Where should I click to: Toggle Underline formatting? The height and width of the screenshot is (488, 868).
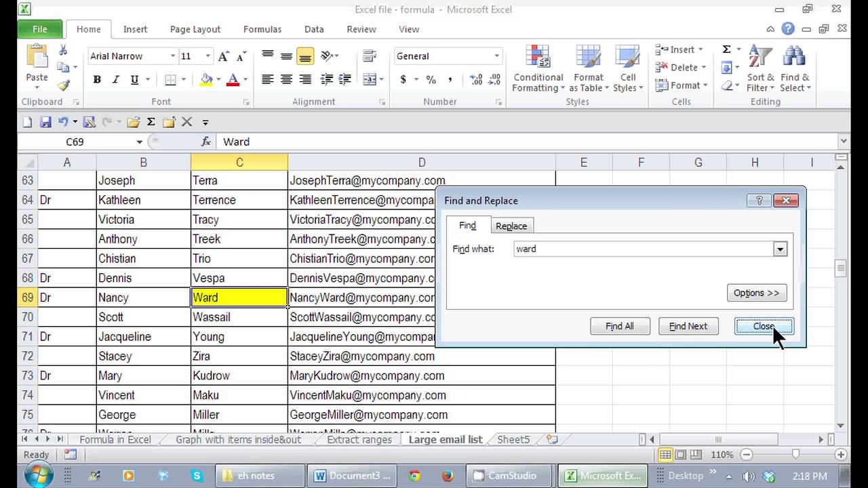coord(134,80)
